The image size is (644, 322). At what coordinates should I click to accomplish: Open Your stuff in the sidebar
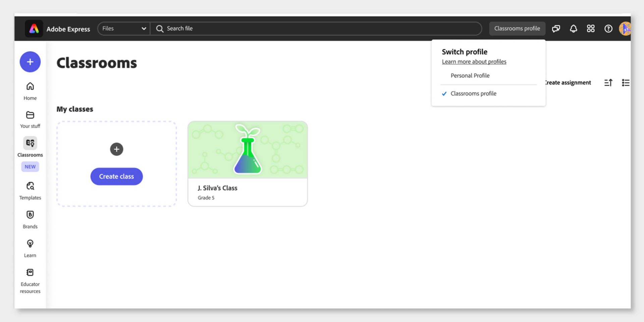pyautogui.click(x=30, y=119)
